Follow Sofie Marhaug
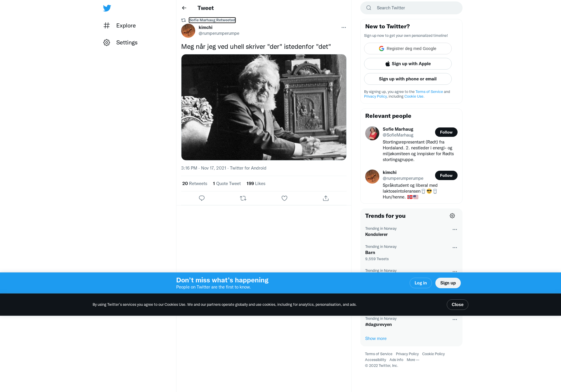 tap(446, 132)
